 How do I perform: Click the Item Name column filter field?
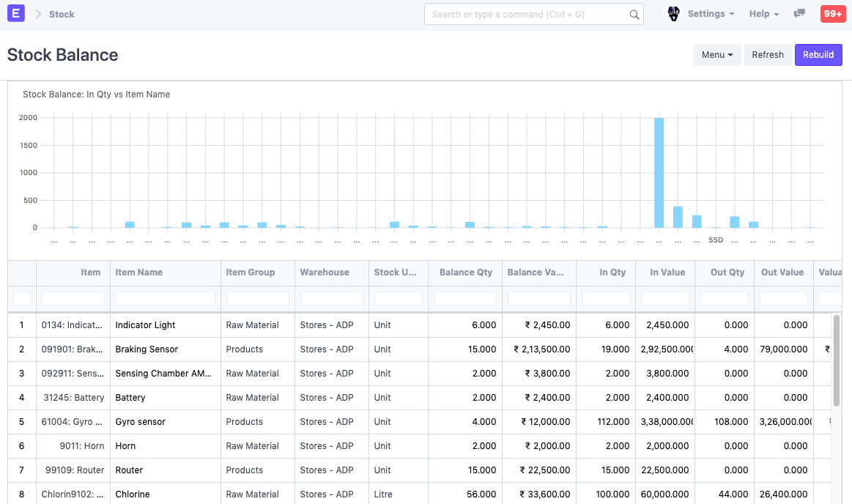click(166, 299)
